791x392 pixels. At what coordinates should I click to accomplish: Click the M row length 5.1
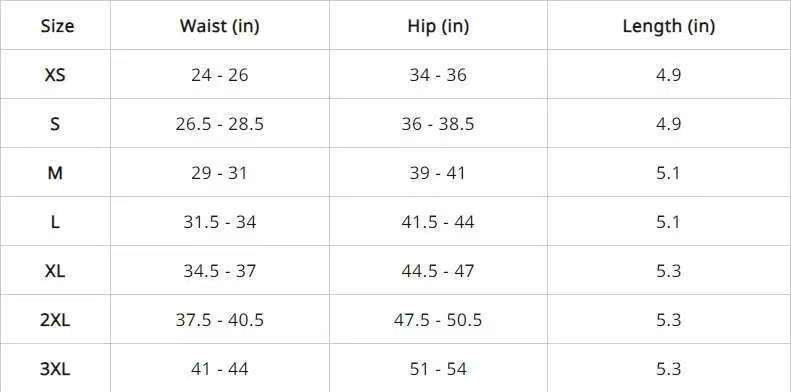(668, 173)
